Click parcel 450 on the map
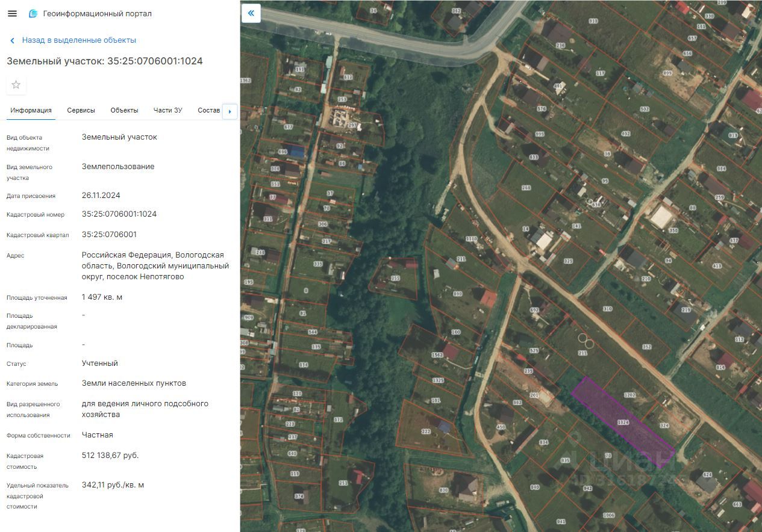Image resolution: width=762 pixels, height=532 pixels. 500,427
